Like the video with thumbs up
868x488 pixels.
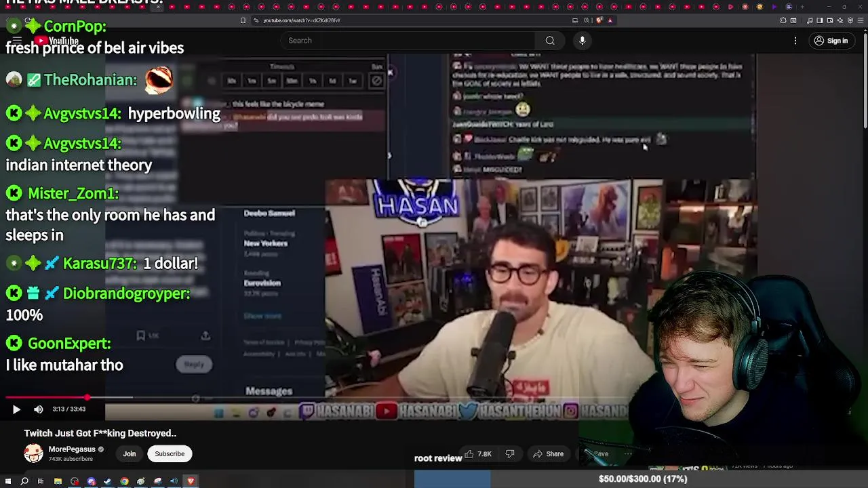coord(478,454)
